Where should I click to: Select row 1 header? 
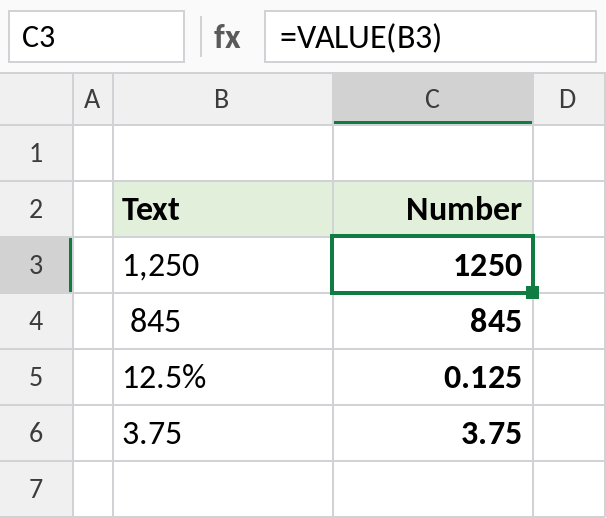[36, 153]
